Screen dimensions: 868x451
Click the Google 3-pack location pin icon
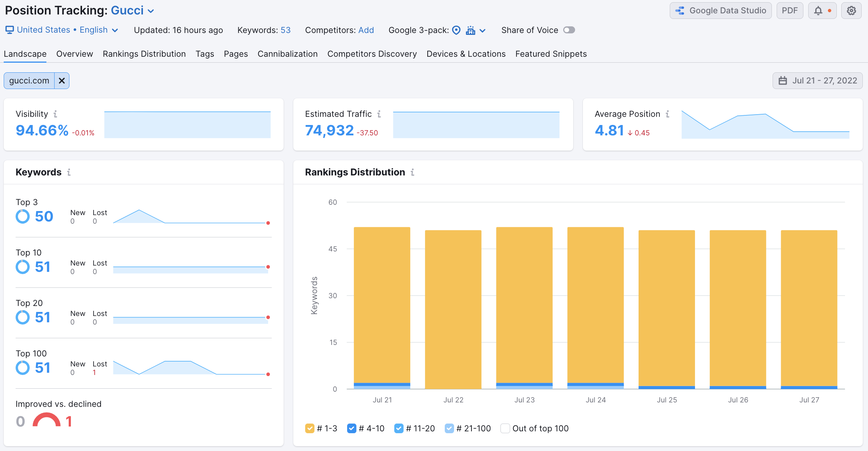(x=456, y=30)
